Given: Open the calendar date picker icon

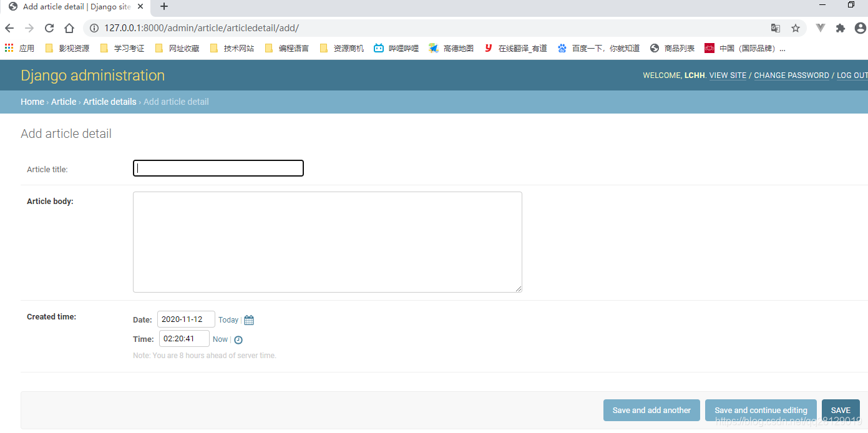Looking at the screenshot, I should [x=249, y=320].
